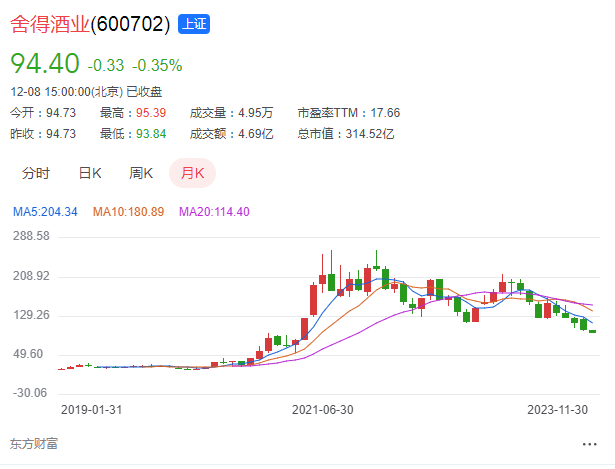Viewport: 615px width, 469px height.
Task: Click the MA5:204.34 indicator label
Action: 45,212
